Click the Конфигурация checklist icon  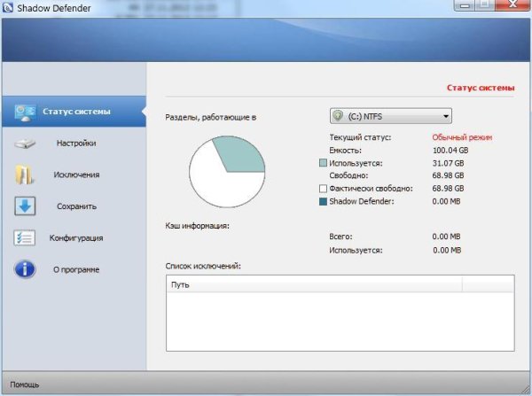pyautogui.click(x=25, y=237)
